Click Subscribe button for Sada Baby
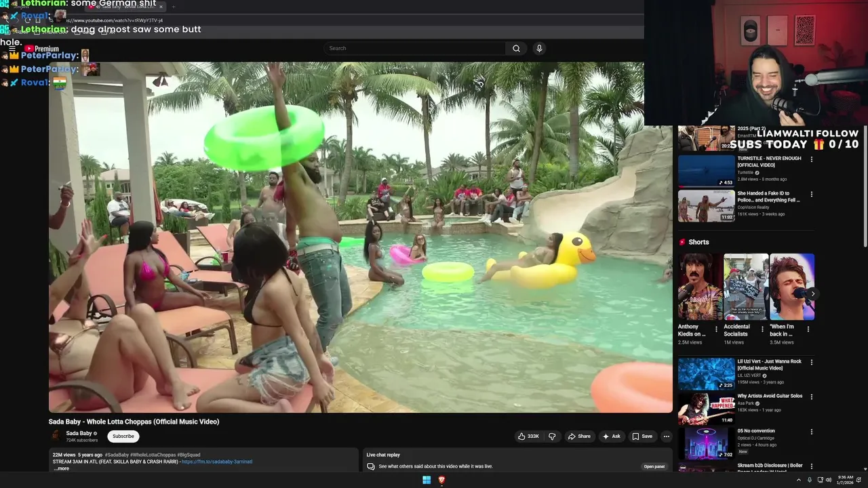Viewport: 868px width, 488px height. tap(123, 436)
